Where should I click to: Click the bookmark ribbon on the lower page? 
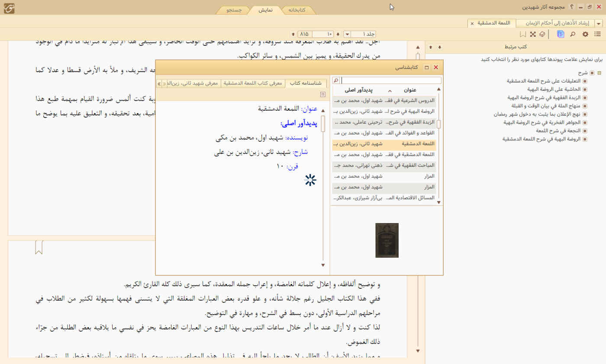point(39,248)
